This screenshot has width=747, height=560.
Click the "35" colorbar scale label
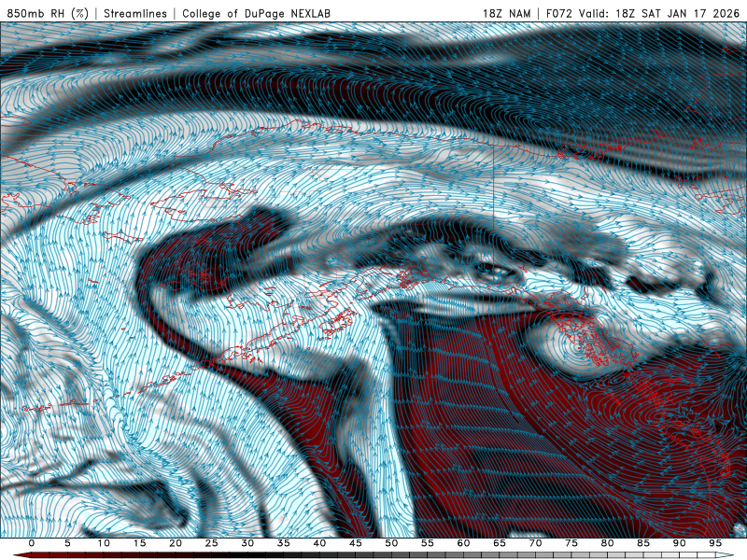click(284, 543)
